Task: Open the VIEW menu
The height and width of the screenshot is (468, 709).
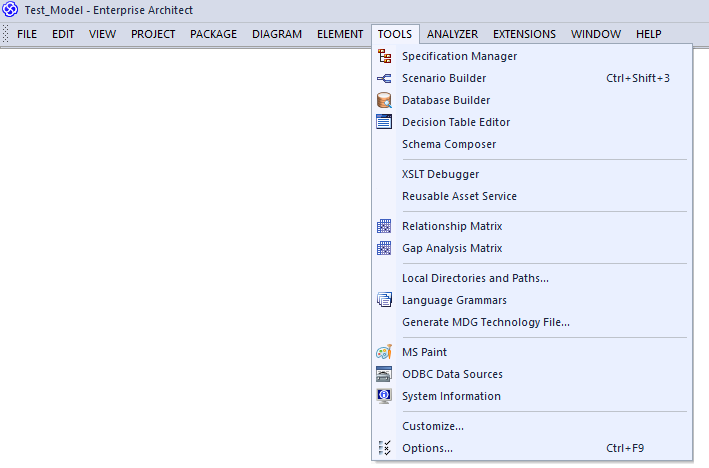Action: pos(103,34)
